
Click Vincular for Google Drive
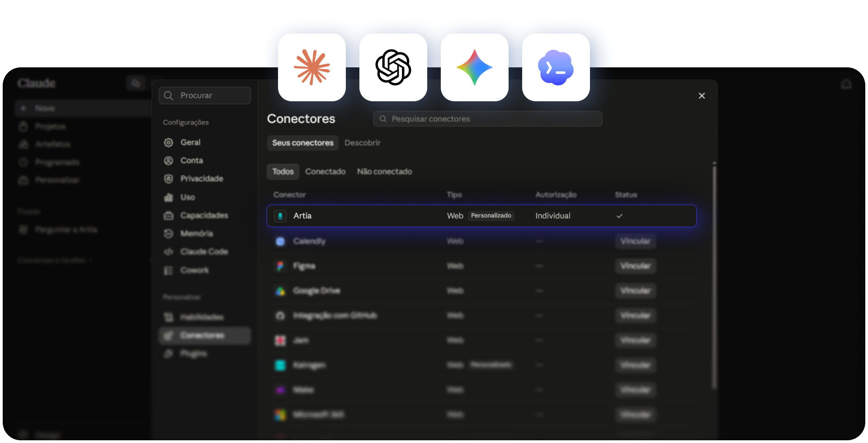tap(635, 291)
